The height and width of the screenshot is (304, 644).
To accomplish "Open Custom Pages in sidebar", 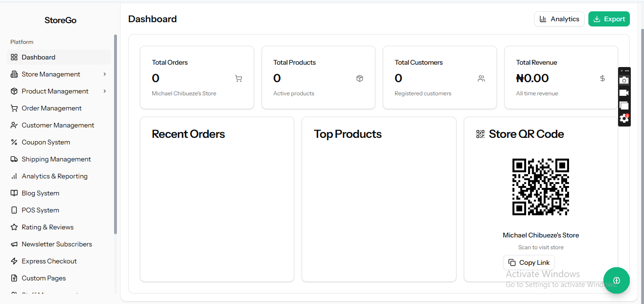I will click(59, 278).
